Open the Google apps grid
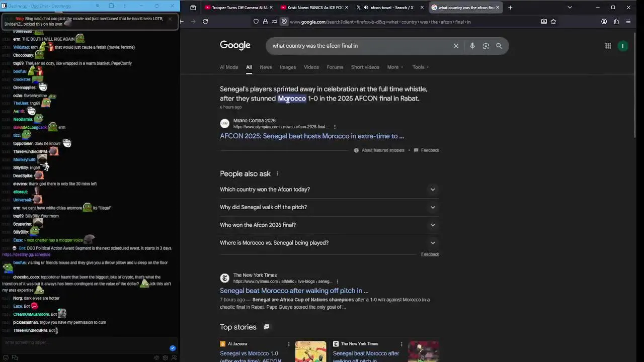 pyautogui.click(x=608, y=46)
